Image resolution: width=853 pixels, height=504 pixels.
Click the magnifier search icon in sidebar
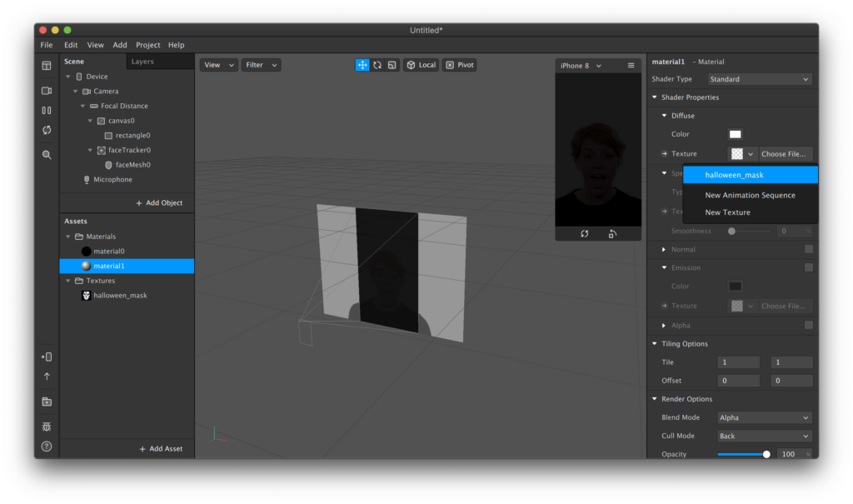[47, 155]
